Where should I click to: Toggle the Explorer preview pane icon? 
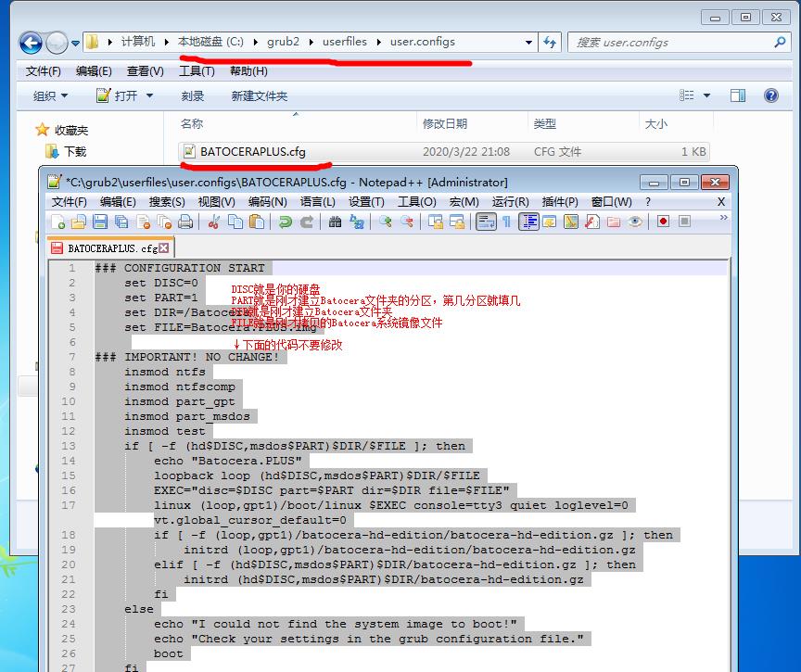[738, 95]
